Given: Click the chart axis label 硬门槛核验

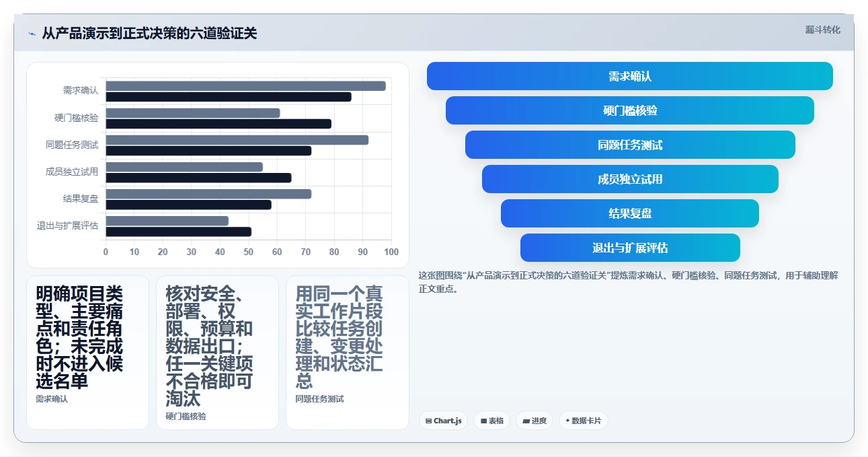Looking at the screenshot, I should (x=76, y=118).
